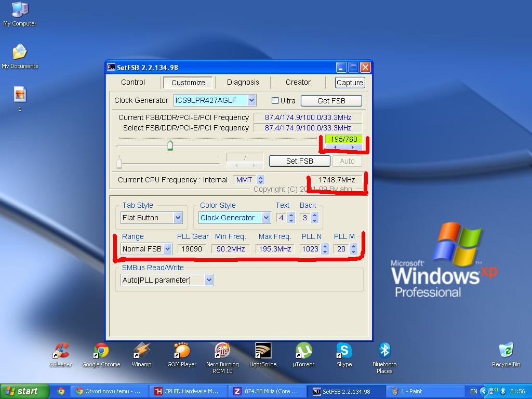Open the Range Normal FSB dropdown
532x399 pixels.
(x=167, y=249)
